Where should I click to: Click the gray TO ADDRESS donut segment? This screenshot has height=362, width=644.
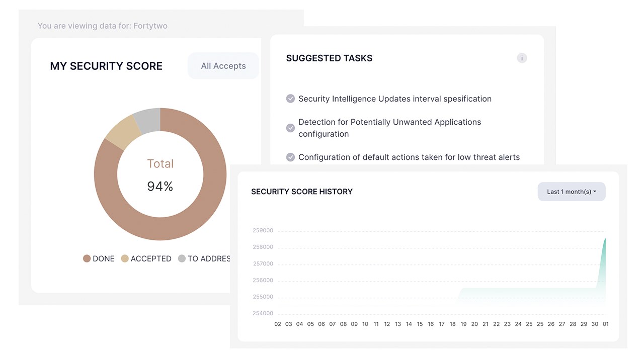148,121
